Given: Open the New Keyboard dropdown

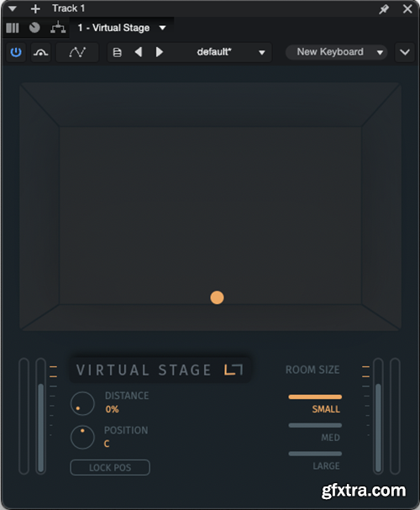Looking at the screenshot, I should (x=336, y=52).
